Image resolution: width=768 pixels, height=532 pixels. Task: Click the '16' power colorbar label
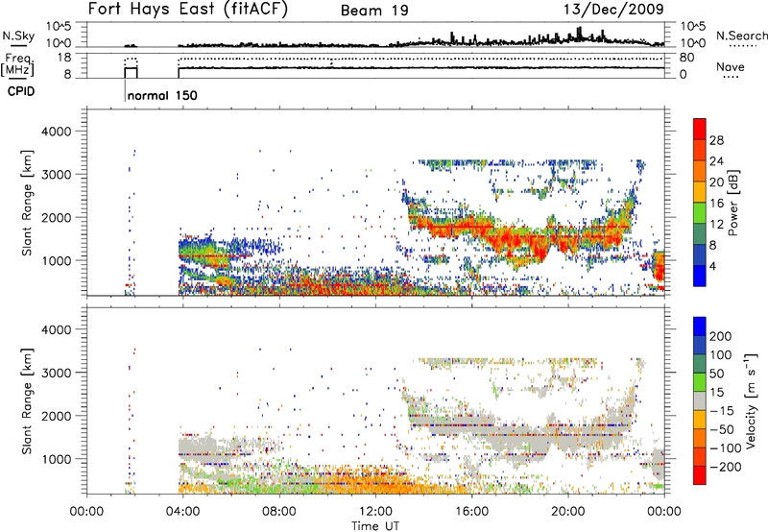716,204
